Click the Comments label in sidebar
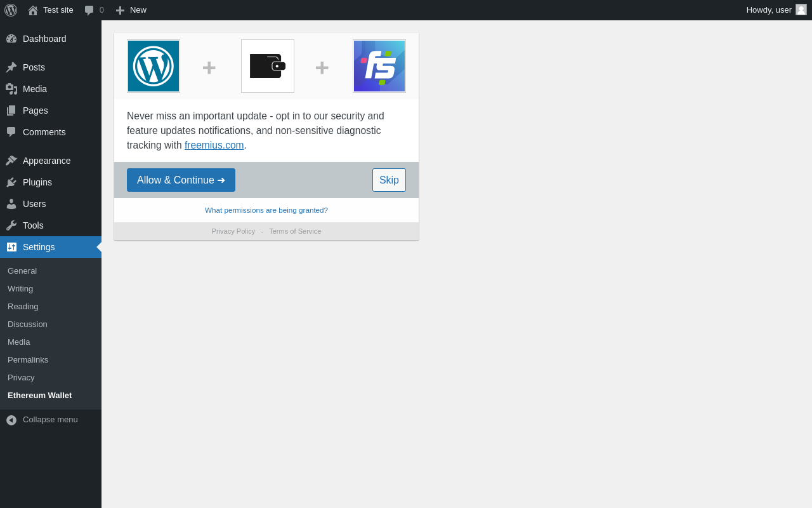The width and height of the screenshot is (812, 508). tap(44, 132)
